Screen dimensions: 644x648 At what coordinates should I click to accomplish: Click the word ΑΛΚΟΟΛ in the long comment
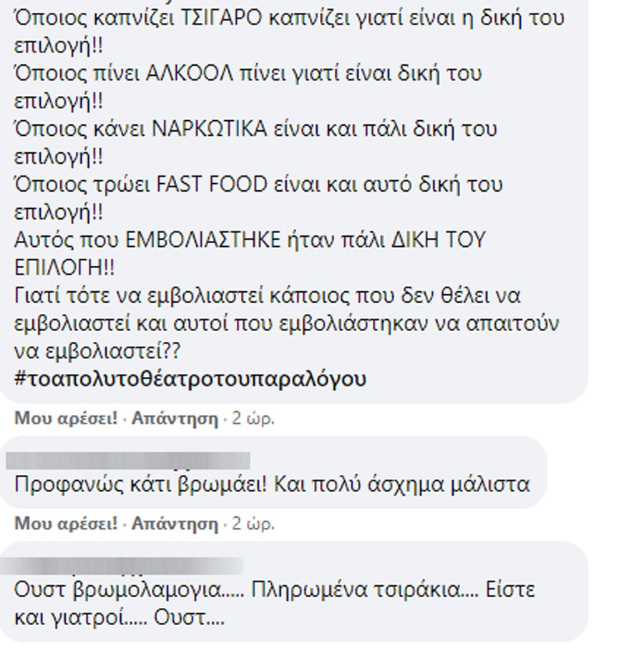[x=190, y=74]
